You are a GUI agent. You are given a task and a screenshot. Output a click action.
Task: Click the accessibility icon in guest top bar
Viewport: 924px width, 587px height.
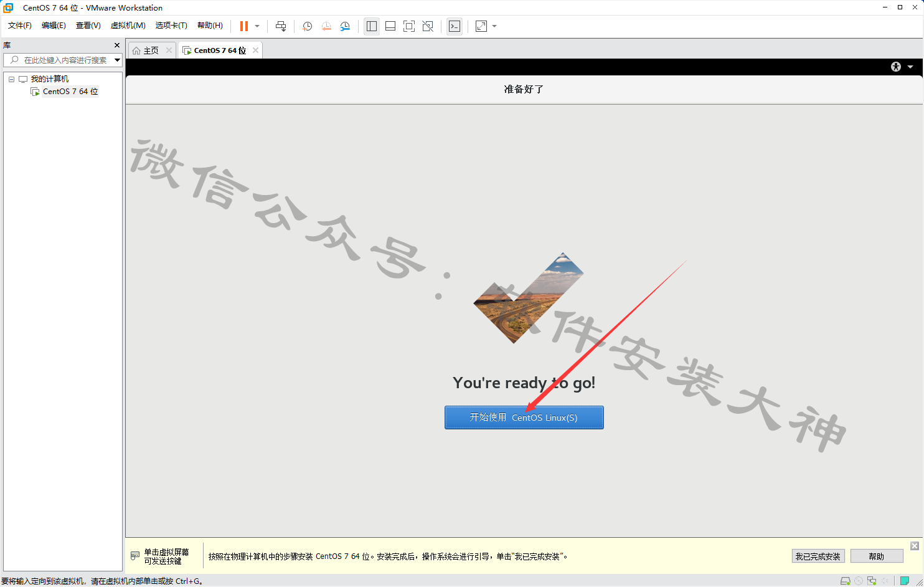[896, 67]
